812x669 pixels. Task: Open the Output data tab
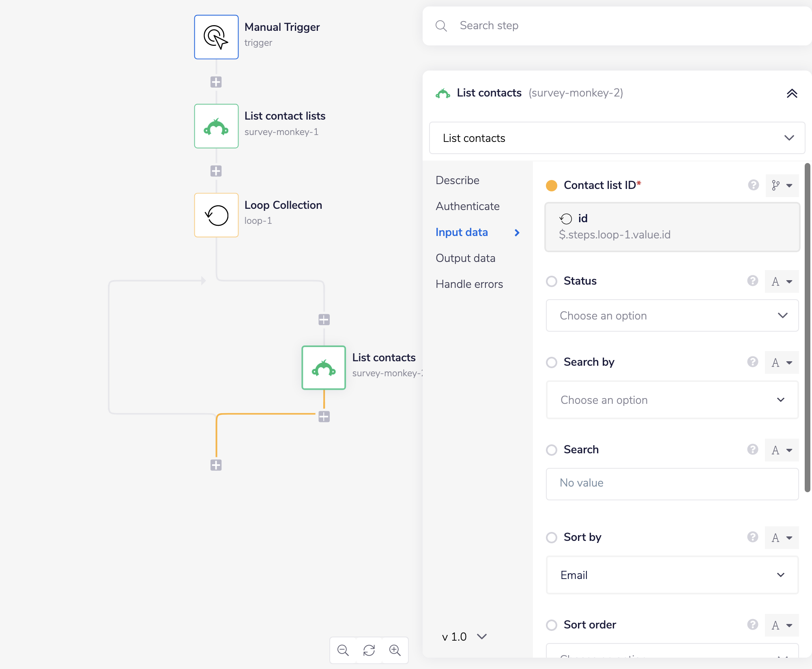465,258
